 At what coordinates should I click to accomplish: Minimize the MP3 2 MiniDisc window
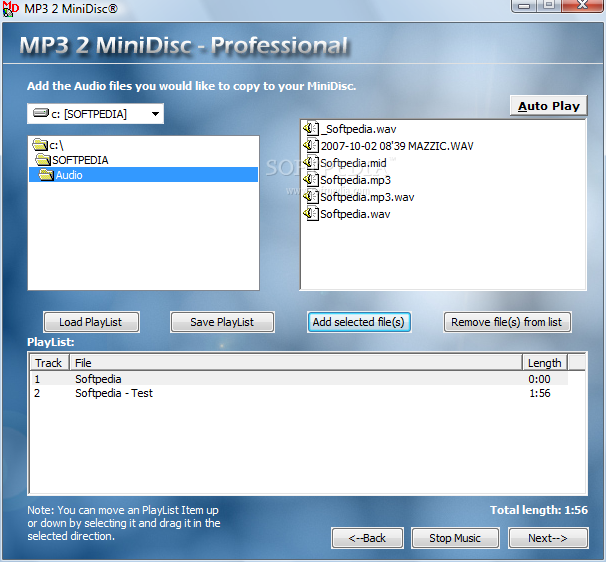click(x=524, y=6)
